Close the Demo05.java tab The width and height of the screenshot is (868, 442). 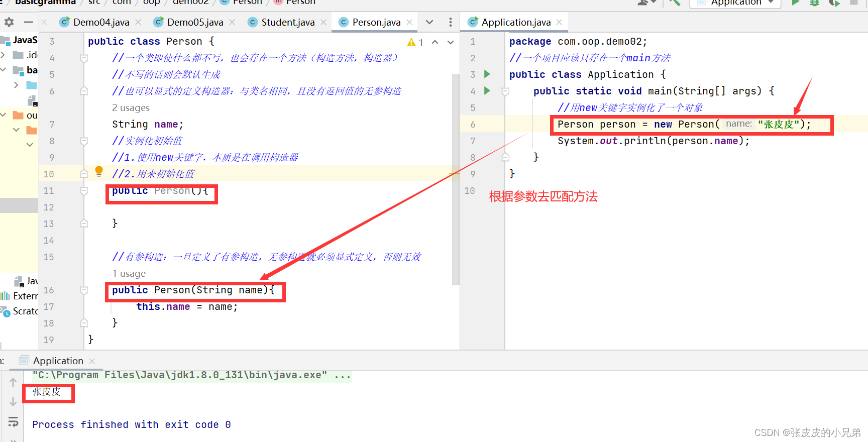[232, 22]
